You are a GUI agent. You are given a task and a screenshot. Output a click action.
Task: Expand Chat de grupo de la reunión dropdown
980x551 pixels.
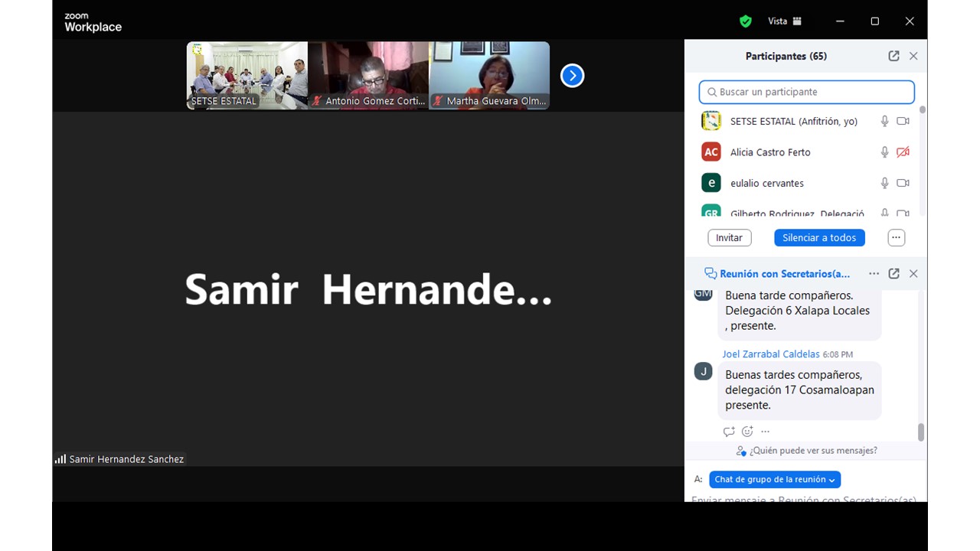[775, 480]
